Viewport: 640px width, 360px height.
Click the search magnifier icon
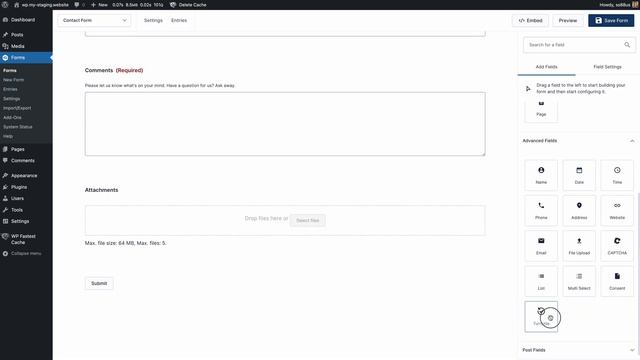click(x=627, y=45)
